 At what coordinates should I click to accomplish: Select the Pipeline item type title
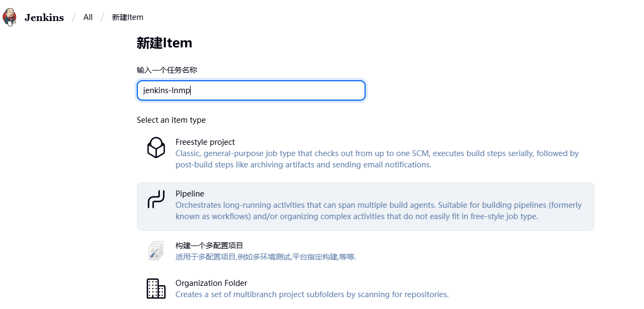[x=190, y=194]
